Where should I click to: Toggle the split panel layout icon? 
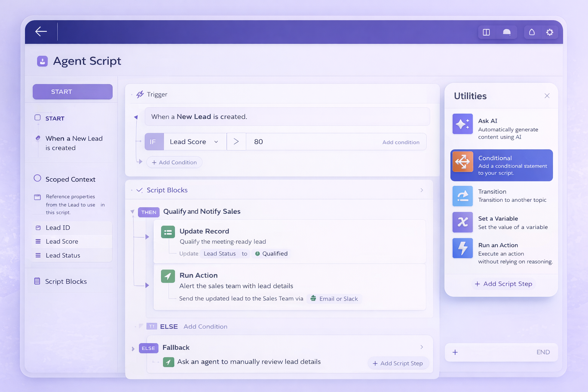click(x=486, y=32)
